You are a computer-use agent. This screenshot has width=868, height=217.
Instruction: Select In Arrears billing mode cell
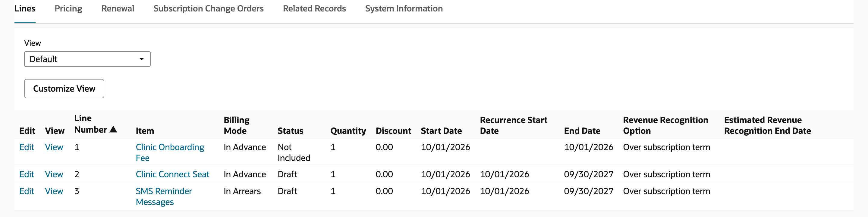[x=242, y=191]
